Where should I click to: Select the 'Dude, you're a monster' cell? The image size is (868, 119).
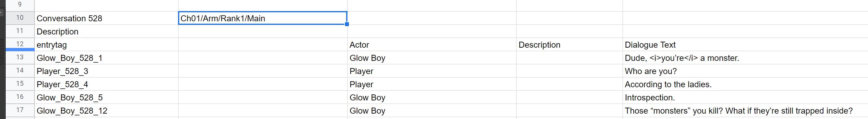click(x=745, y=58)
